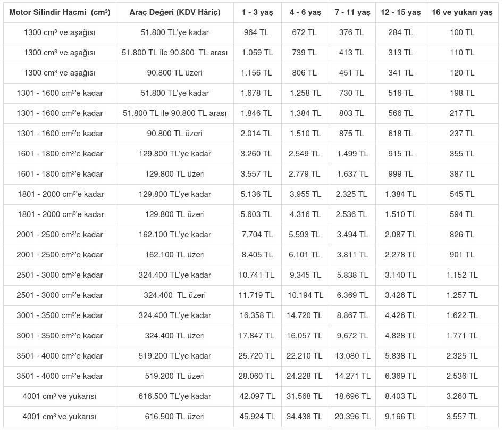Click the 10.194 TL cell
504x432 pixels.
click(x=305, y=295)
